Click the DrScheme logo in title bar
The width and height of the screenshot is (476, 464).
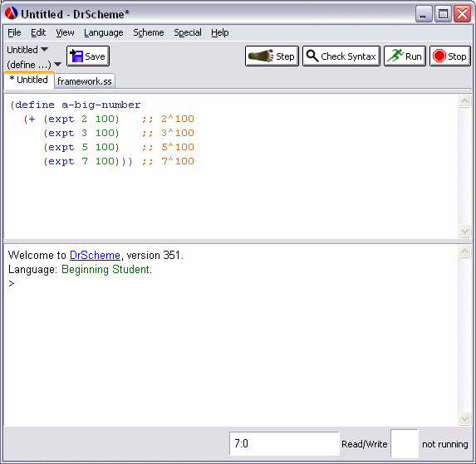pos(12,13)
